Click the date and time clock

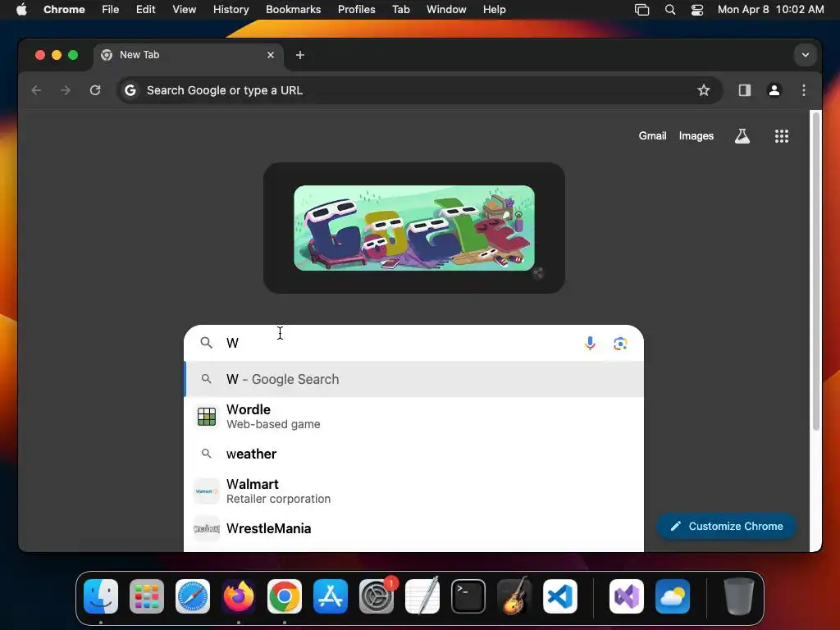click(770, 10)
